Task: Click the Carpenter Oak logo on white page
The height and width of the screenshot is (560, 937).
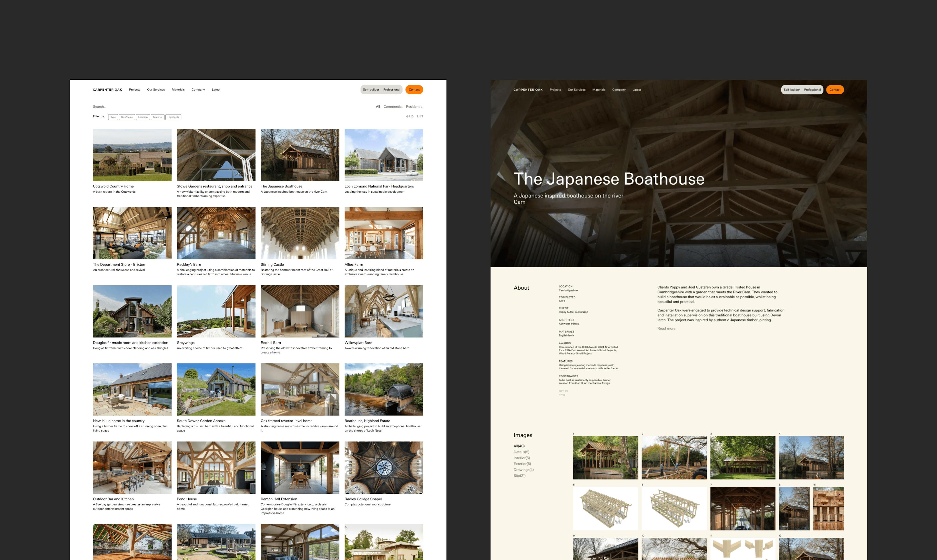Action: [x=107, y=90]
